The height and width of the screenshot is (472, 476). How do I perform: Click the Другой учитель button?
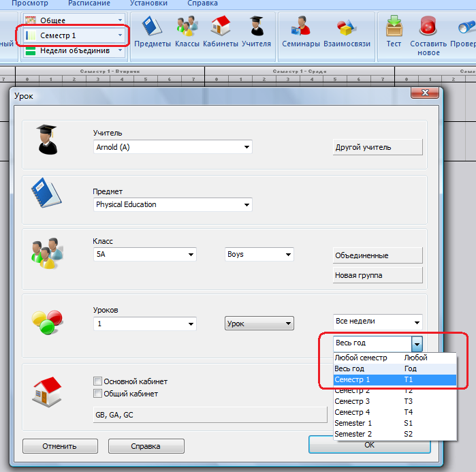377,147
